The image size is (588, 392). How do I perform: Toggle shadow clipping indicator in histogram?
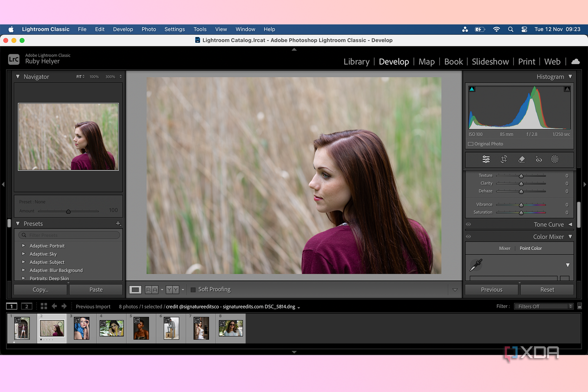click(x=472, y=89)
